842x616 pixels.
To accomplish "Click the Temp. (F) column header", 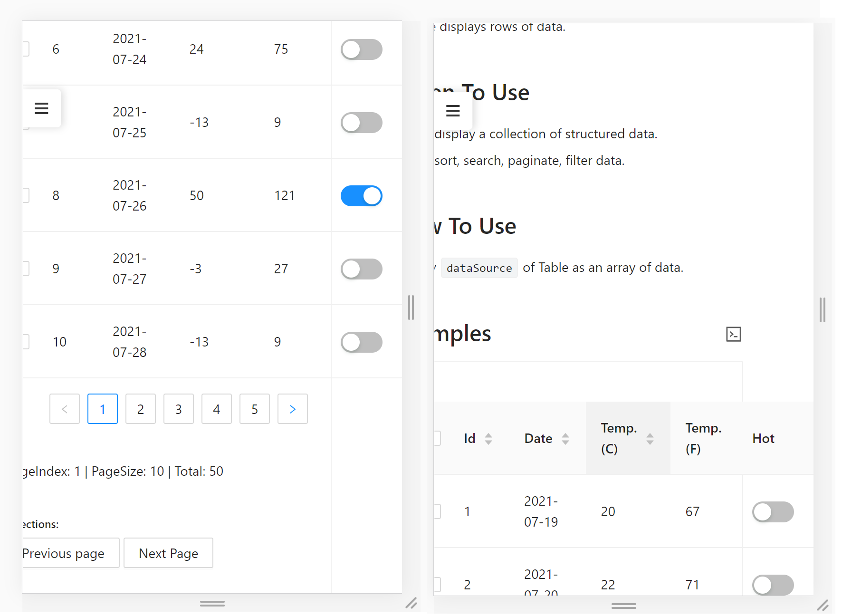I will click(704, 438).
